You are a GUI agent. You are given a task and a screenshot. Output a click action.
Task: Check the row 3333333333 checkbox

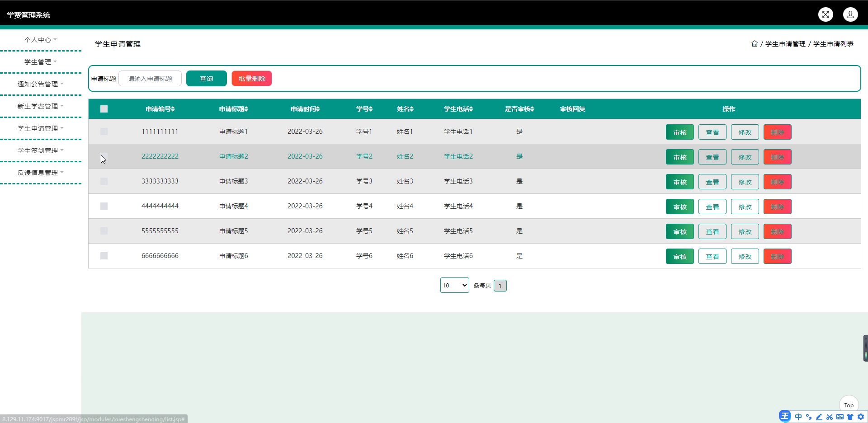tap(104, 181)
